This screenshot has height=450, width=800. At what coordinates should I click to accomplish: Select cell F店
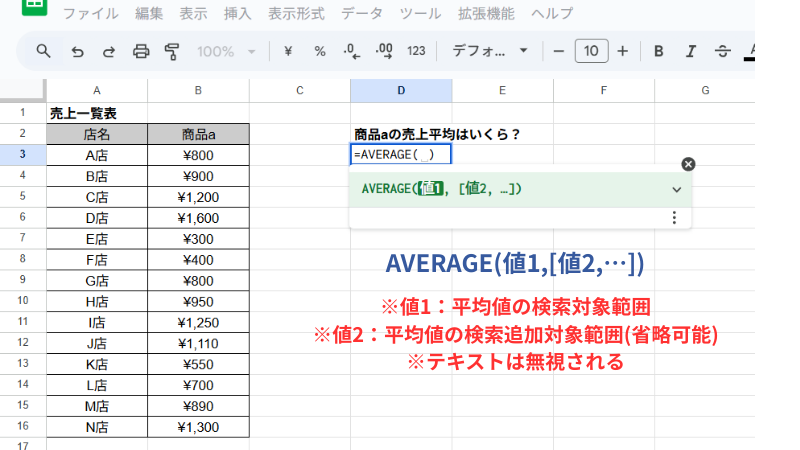click(x=97, y=260)
